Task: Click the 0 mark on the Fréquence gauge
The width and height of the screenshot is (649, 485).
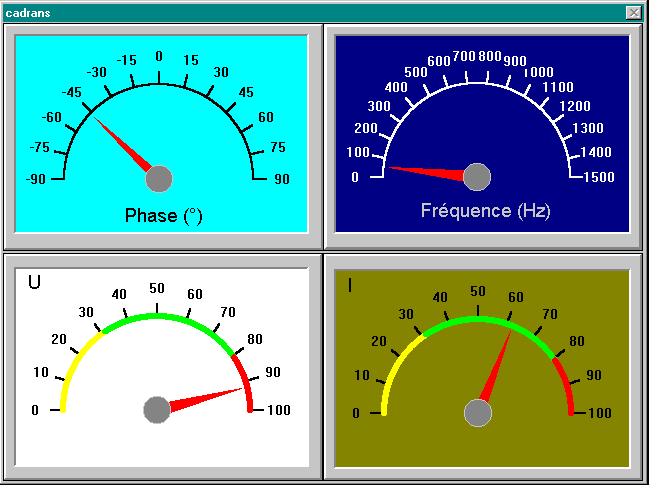Action: pyautogui.click(x=355, y=177)
